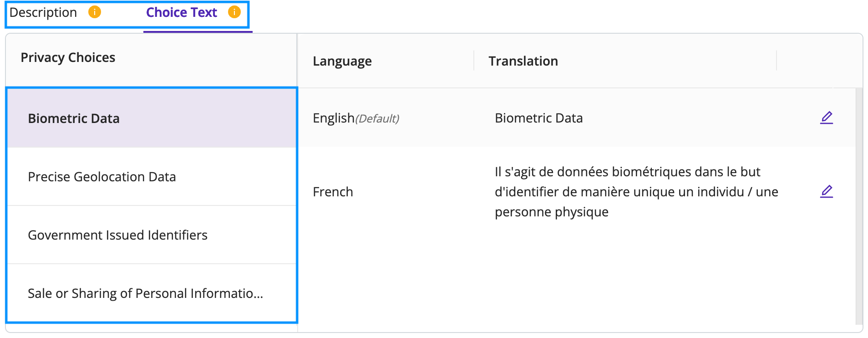Show info tooltip next to Description
The width and height of the screenshot is (868, 338).
[95, 12]
